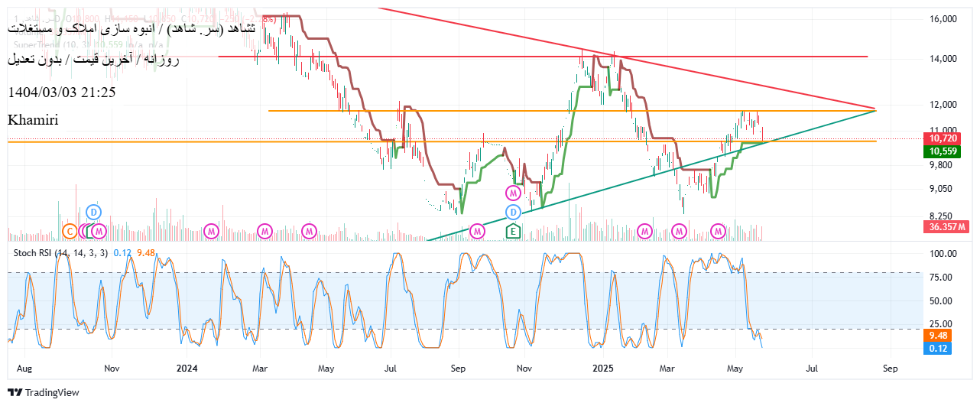
Task: Select the topmost M marker near October 2024
Action: (514, 192)
